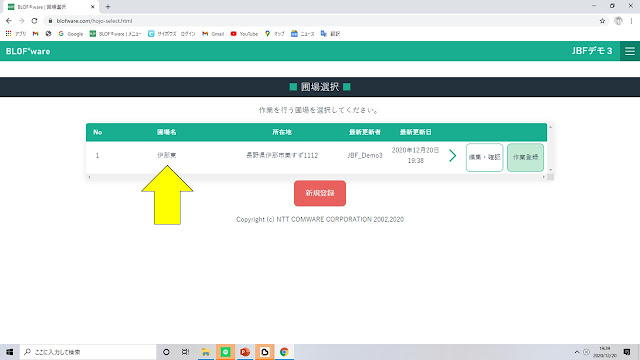Click the table's horizontal scrollbar left arrow
Image resolution: width=640 pixels, height=360 pixels.
click(x=89, y=177)
